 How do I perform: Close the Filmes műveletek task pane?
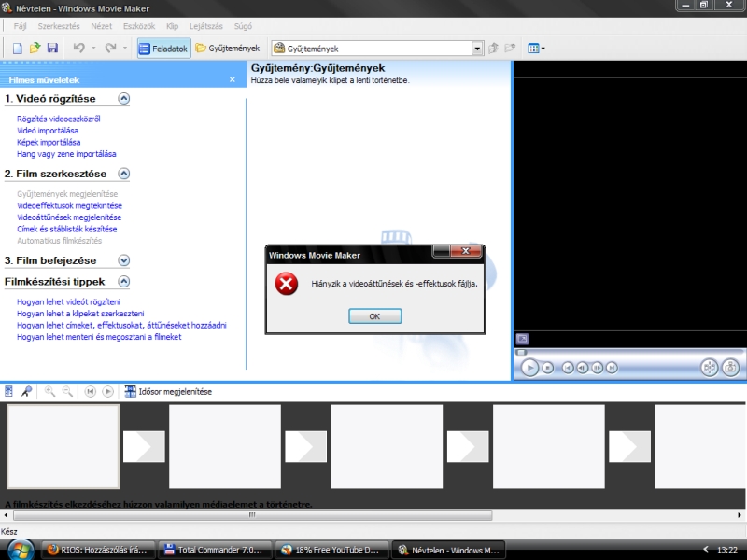tap(232, 79)
